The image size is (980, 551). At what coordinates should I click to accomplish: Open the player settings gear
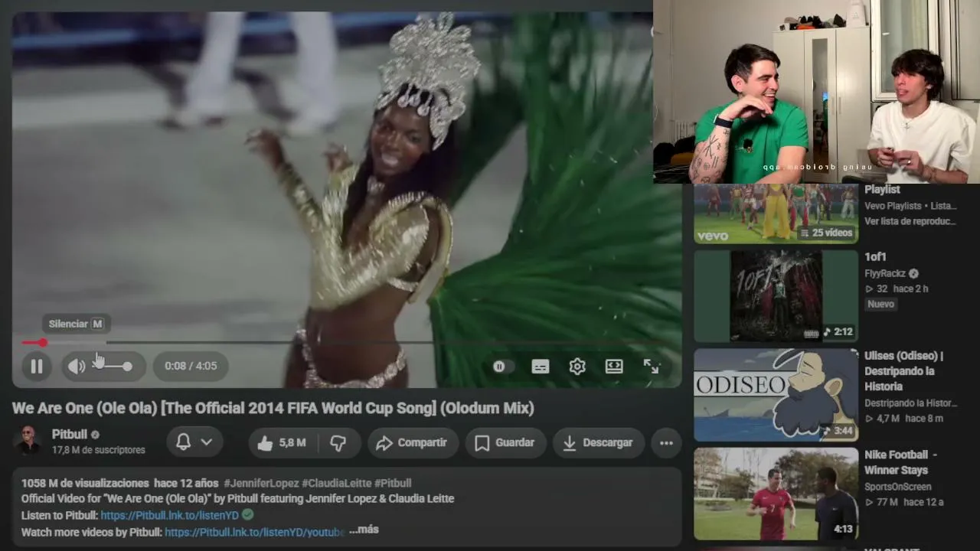(x=577, y=367)
